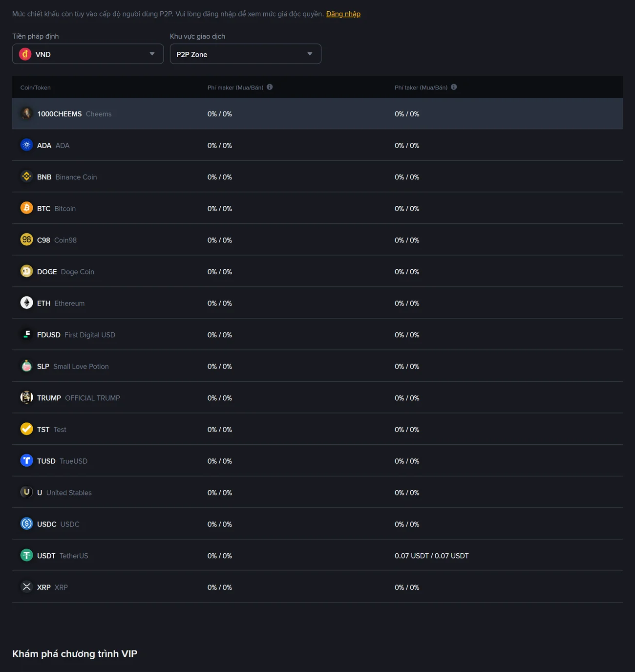
Task: Click the Tiền pháp định field label
Action: [x=36, y=36]
